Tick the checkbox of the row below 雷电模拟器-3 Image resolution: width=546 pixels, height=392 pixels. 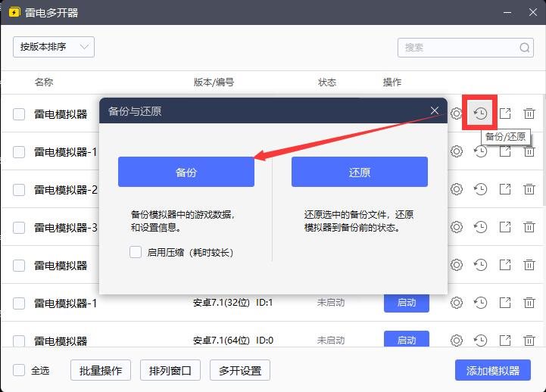(19, 266)
